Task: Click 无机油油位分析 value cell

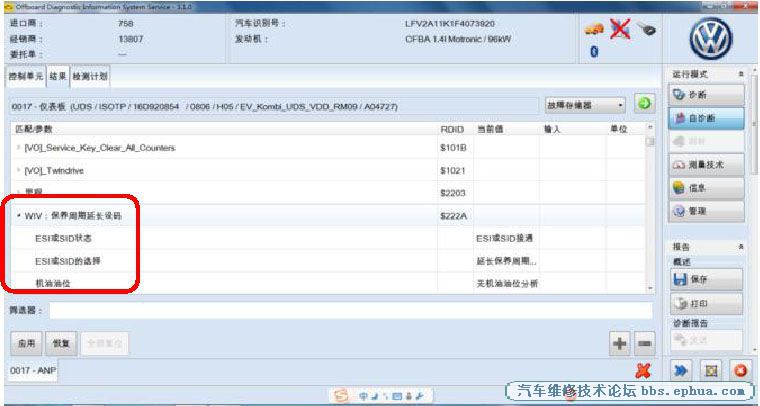Action: pyautogui.click(x=507, y=283)
